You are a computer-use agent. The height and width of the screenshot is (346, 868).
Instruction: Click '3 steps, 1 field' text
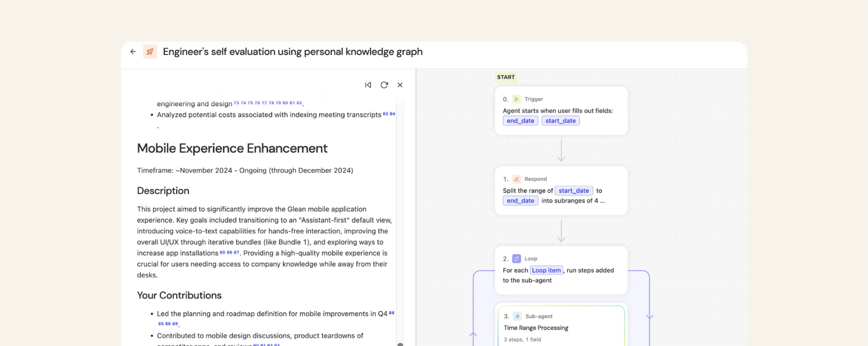(x=522, y=340)
